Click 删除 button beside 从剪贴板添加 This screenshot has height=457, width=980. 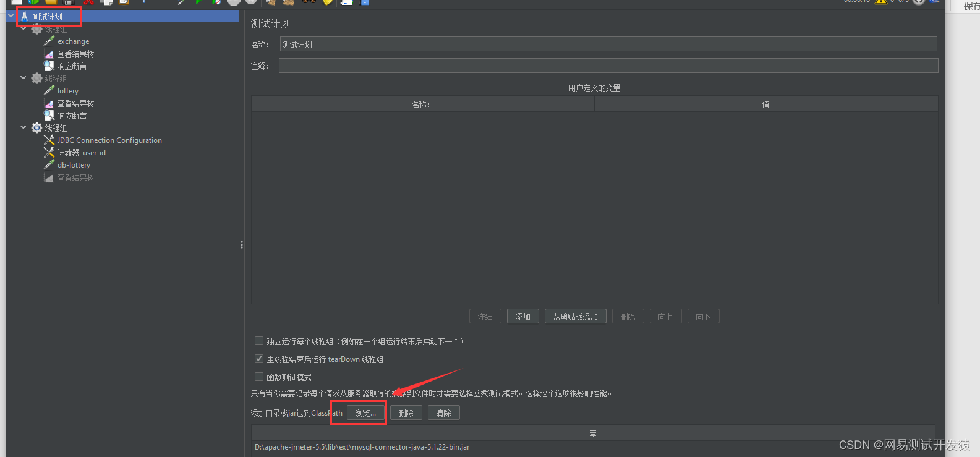tap(628, 317)
